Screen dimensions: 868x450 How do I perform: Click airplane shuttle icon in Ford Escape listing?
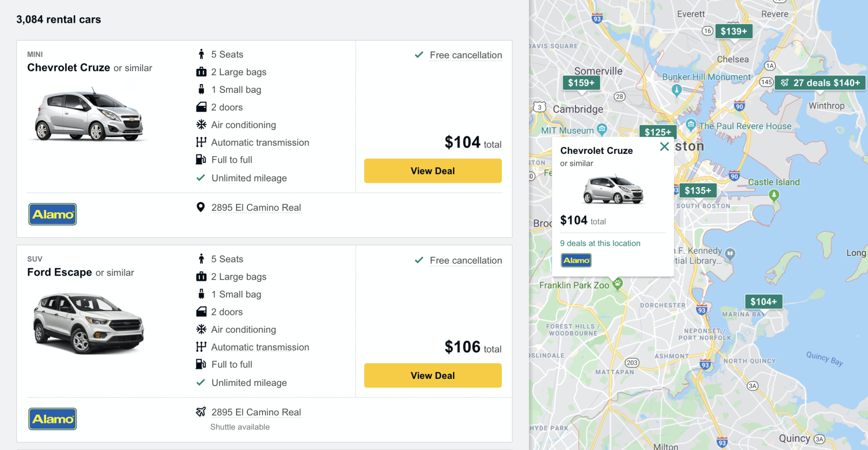(x=201, y=412)
